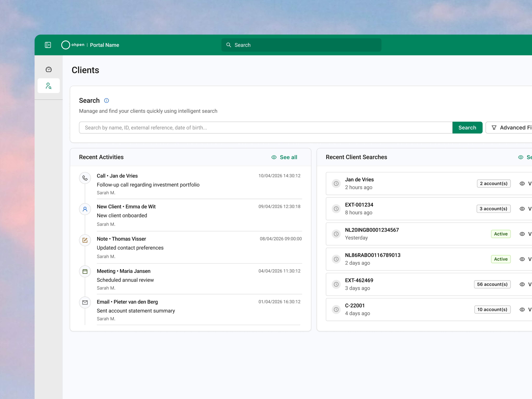Click 'Sent account statement summary' text
The width and height of the screenshot is (532, 399).
[136, 311]
